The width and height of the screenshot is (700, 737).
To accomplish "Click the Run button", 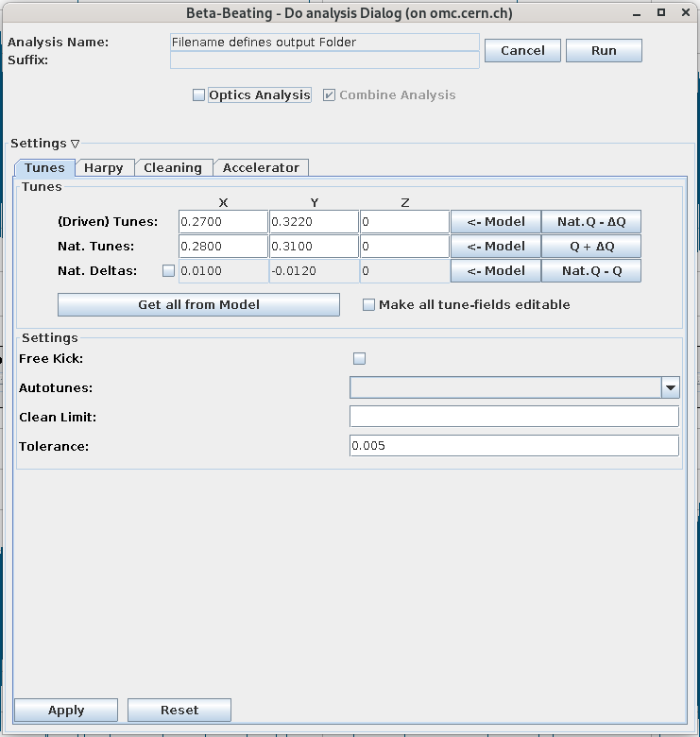I will (604, 50).
